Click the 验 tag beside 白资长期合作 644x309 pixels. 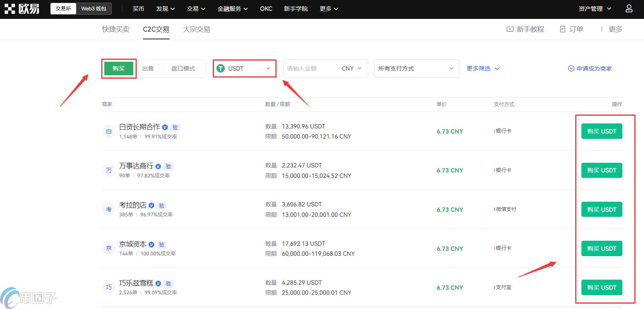(175, 127)
